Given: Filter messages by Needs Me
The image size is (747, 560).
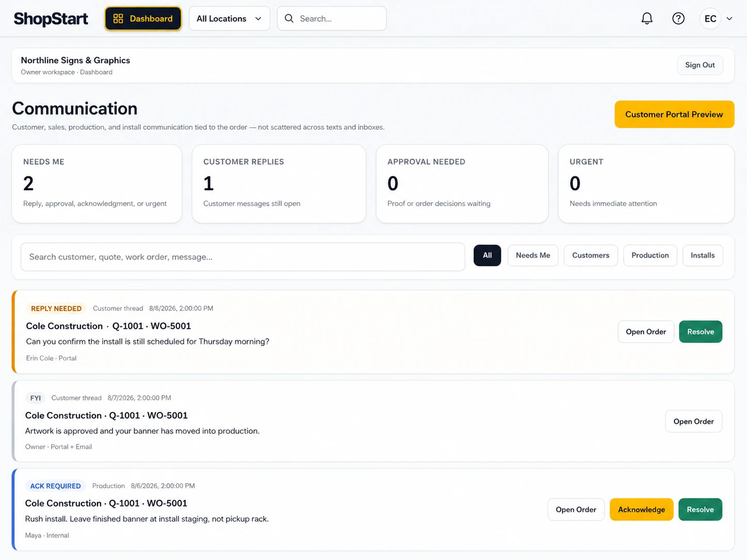Looking at the screenshot, I should [533, 255].
